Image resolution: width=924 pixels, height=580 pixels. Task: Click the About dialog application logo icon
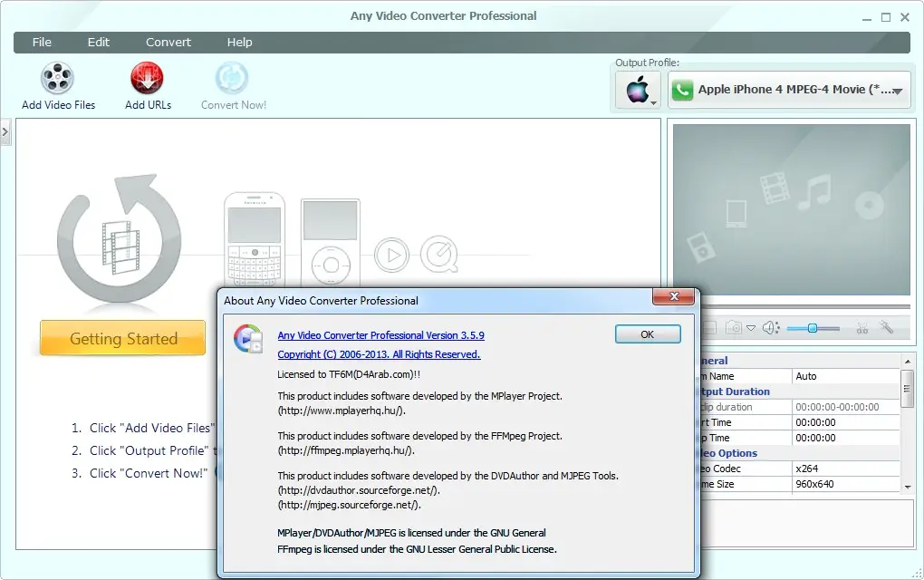247,338
